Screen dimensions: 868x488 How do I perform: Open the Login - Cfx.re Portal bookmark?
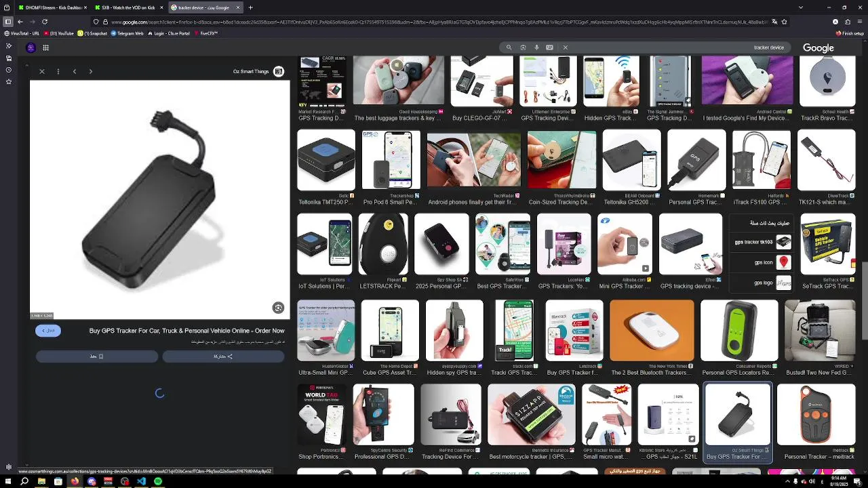click(168, 33)
